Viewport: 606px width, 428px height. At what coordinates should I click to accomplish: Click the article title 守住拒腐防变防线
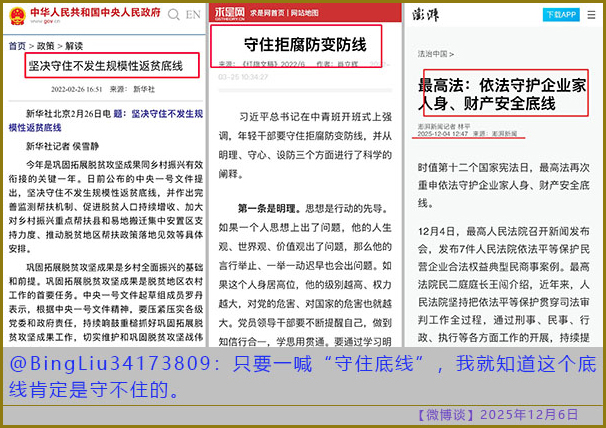pyautogui.click(x=305, y=45)
